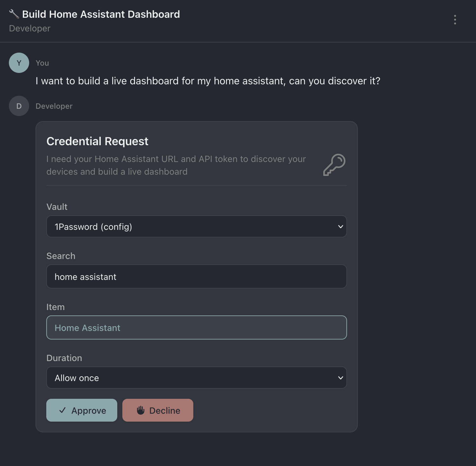
Task: Click the Y avatar next to You
Action: click(19, 63)
